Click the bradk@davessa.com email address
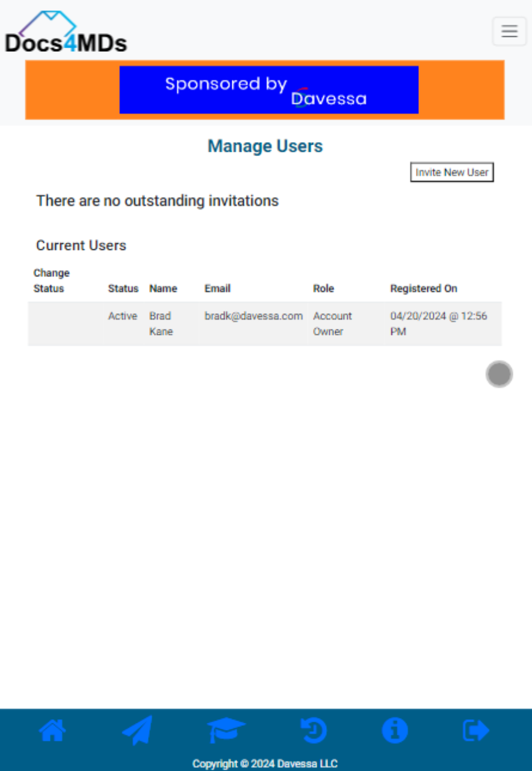The width and height of the screenshot is (532, 771). click(253, 316)
